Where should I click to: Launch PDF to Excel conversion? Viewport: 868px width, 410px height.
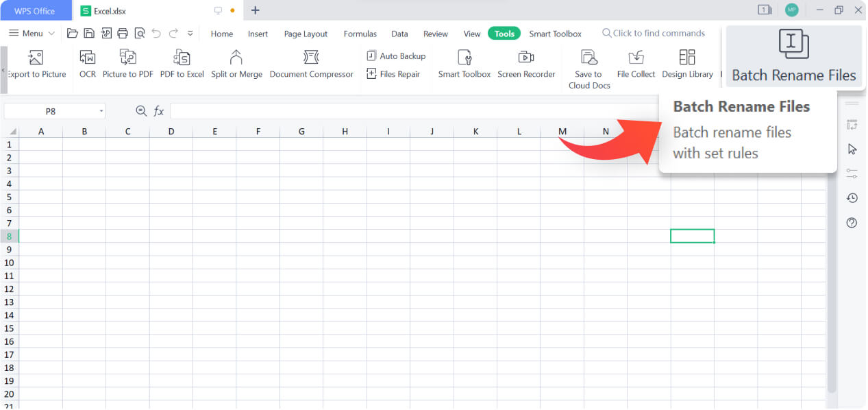[182, 65]
